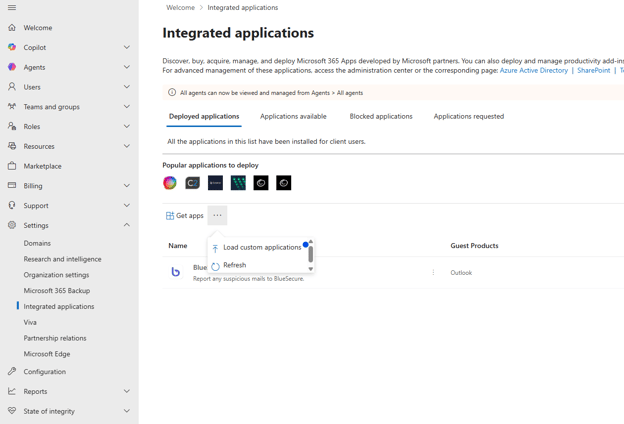Open the hamburger navigation menu
The width and height of the screenshot is (624, 424).
(x=12, y=8)
